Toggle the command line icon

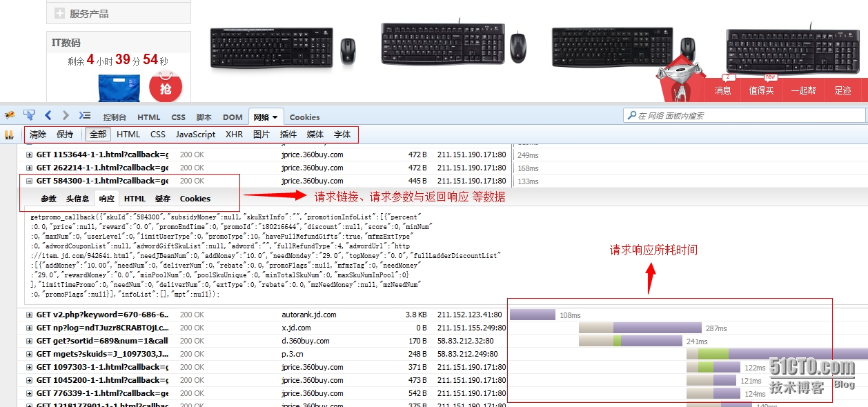(x=85, y=116)
